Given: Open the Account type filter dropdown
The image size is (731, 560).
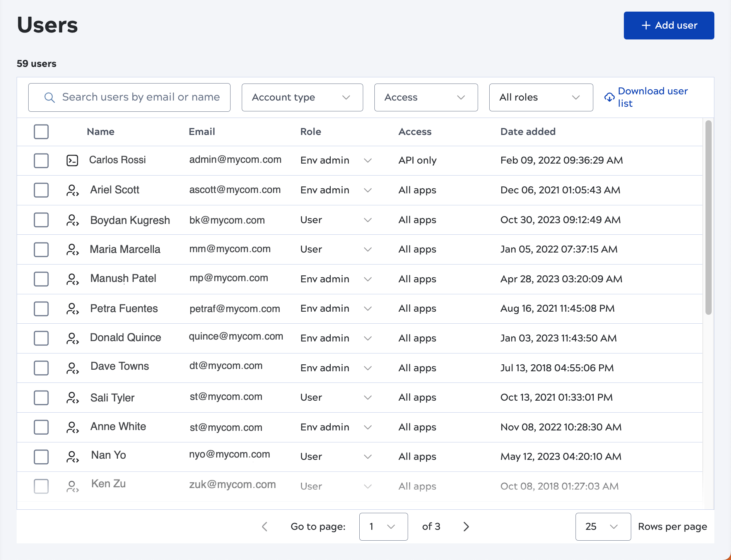Looking at the screenshot, I should click(302, 97).
